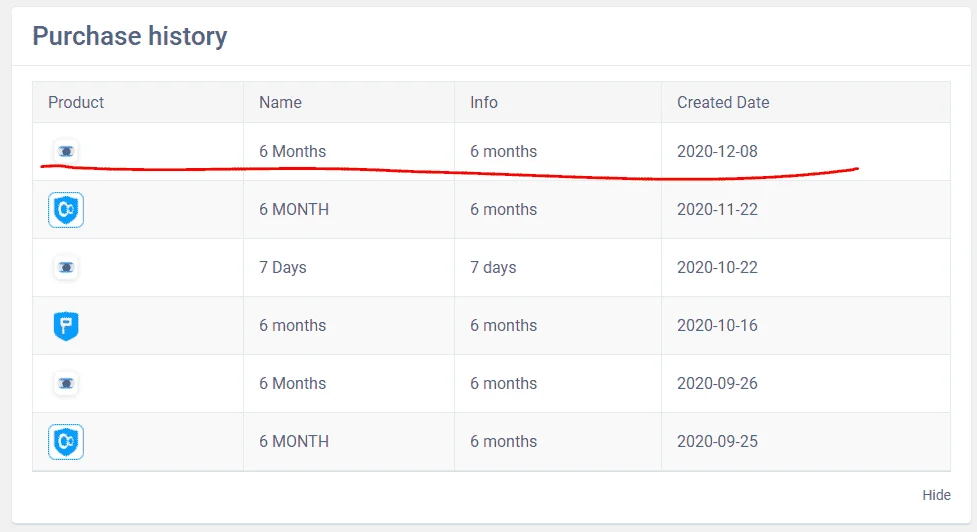This screenshot has width=977, height=532.
Task: Click product icon in the 2020-12-08 row
Action: [x=66, y=151]
